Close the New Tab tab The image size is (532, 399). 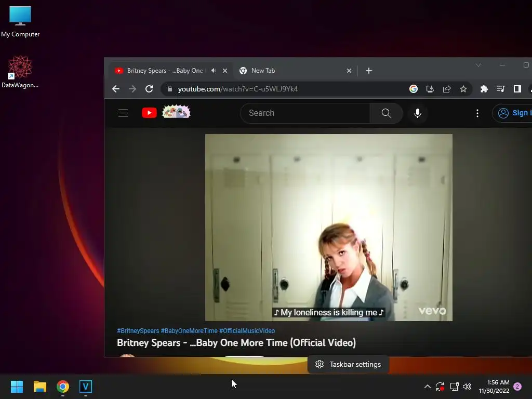pos(349,71)
